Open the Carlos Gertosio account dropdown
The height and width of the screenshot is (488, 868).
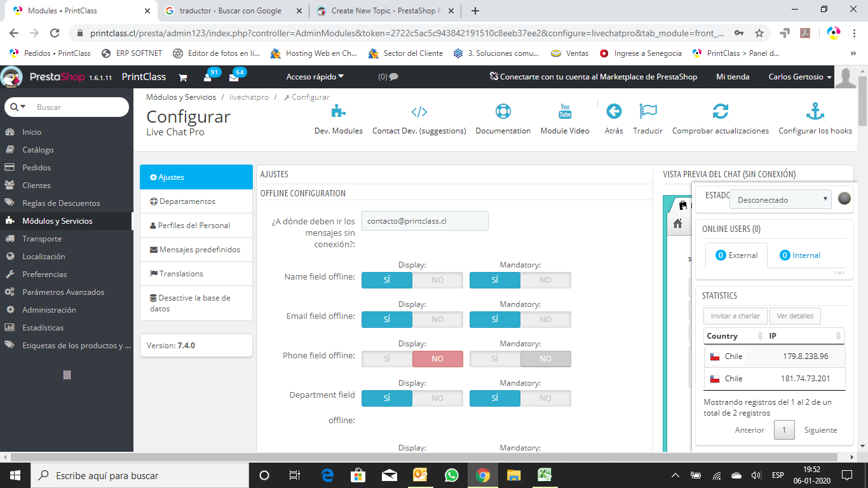(x=800, y=77)
